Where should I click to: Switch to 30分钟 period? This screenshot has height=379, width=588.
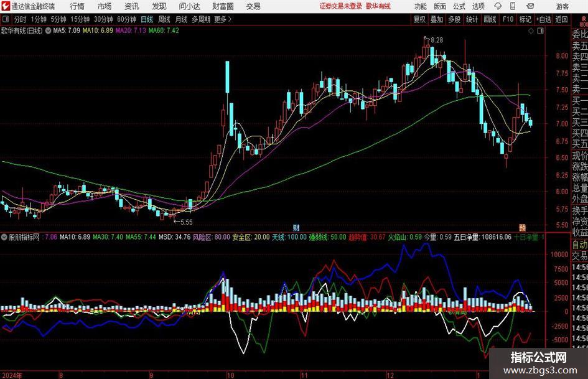click(103, 19)
